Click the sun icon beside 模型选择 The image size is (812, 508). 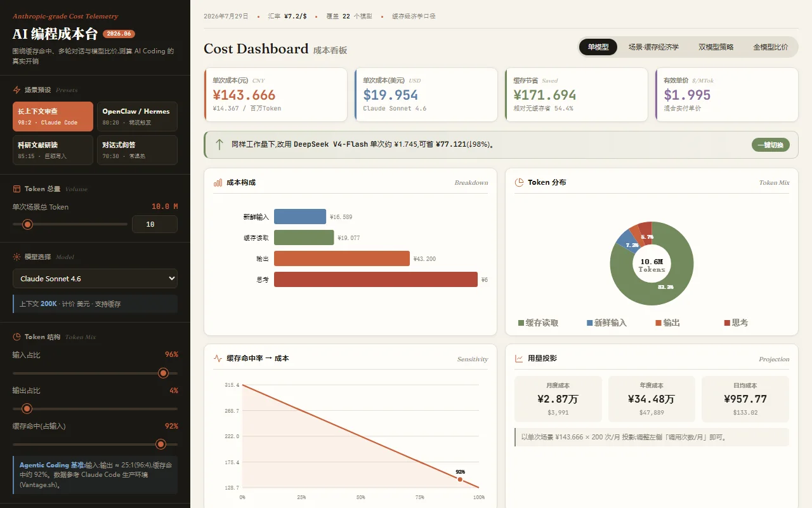tap(16, 257)
